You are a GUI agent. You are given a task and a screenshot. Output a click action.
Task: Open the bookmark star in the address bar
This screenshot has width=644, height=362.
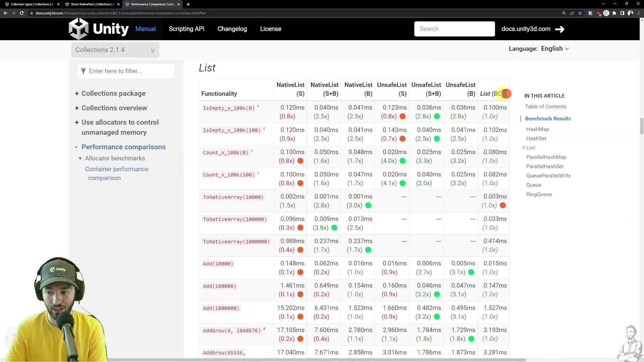pyautogui.click(x=580, y=13)
